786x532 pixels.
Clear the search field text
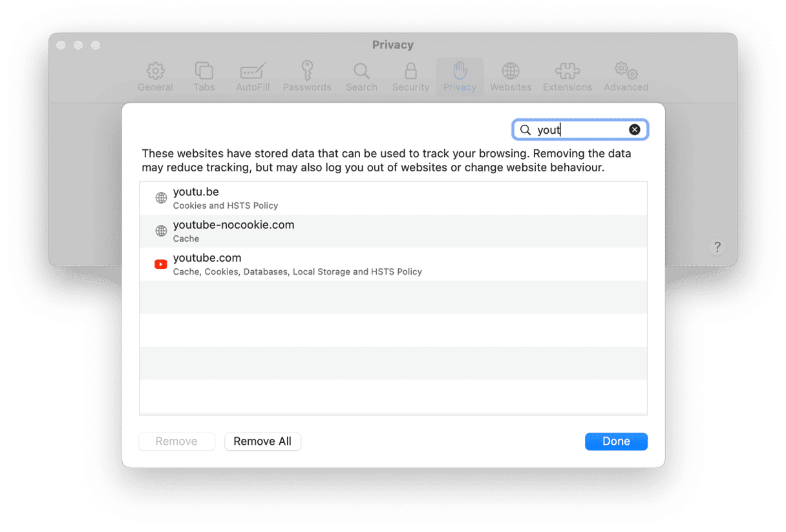tap(635, 130)
